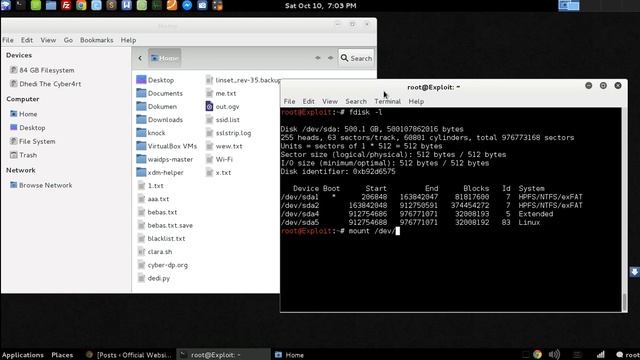
Task: Select the VirtualBox VMs folder
Action: coord(167,146)
